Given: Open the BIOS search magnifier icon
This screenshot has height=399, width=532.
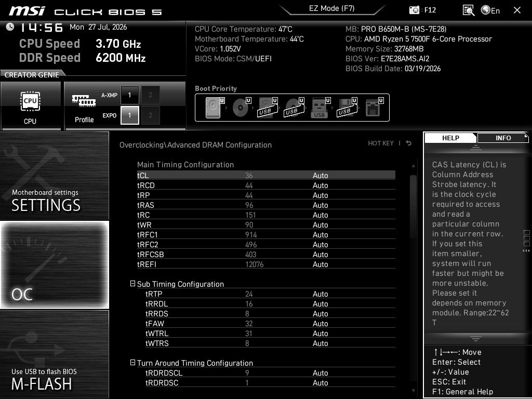Looking at the screenshot, I should [468, 10].
